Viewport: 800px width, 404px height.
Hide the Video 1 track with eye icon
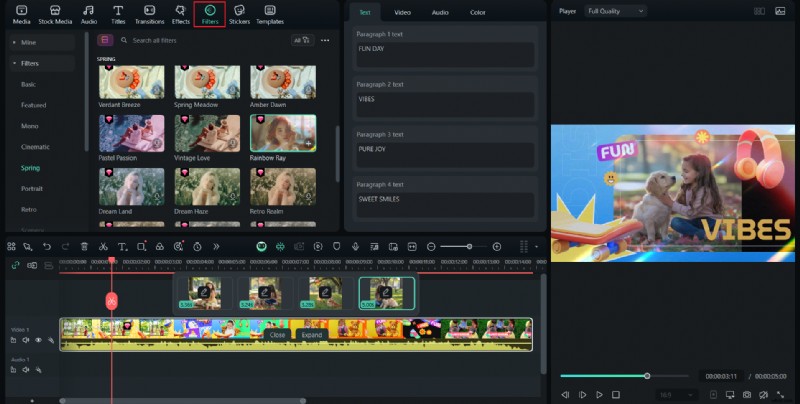click(38, 340)
